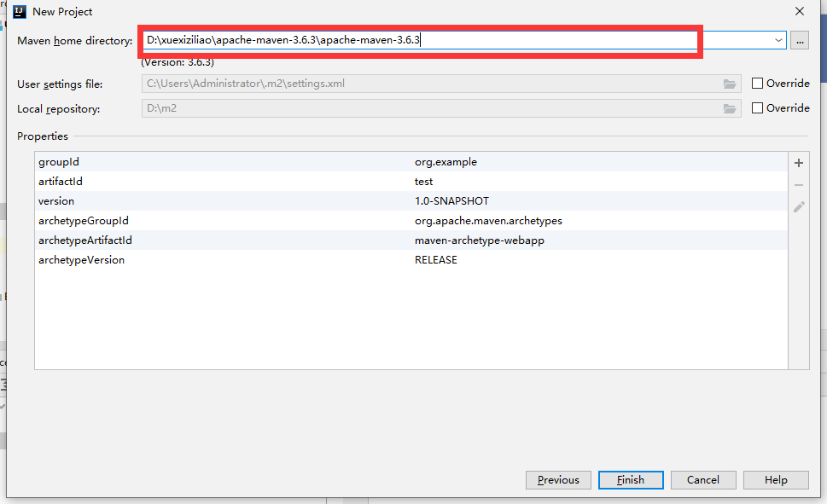The height and width of the screenshot is (504, 827).
Task: Click the Local repository label
Action: coord(59,109)
